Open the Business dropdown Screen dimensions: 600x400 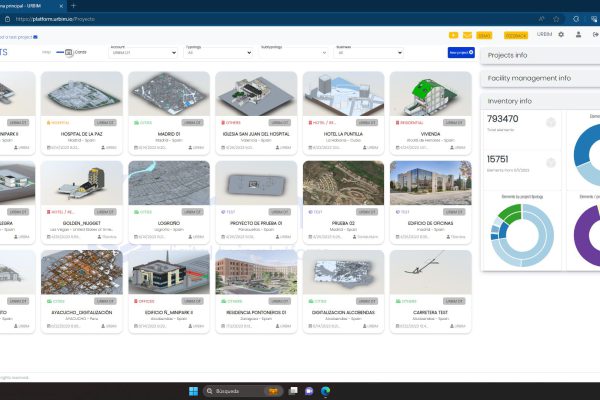point(369,52)
